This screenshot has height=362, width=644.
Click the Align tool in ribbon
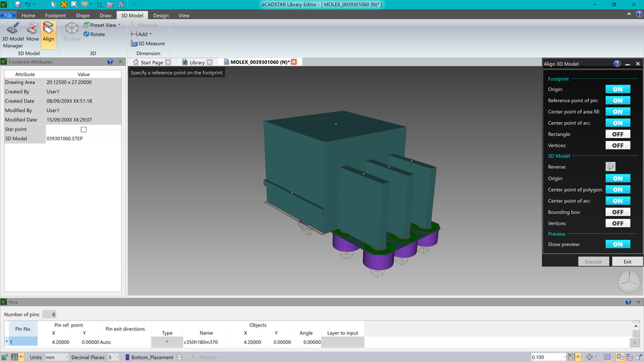(48, 31)
